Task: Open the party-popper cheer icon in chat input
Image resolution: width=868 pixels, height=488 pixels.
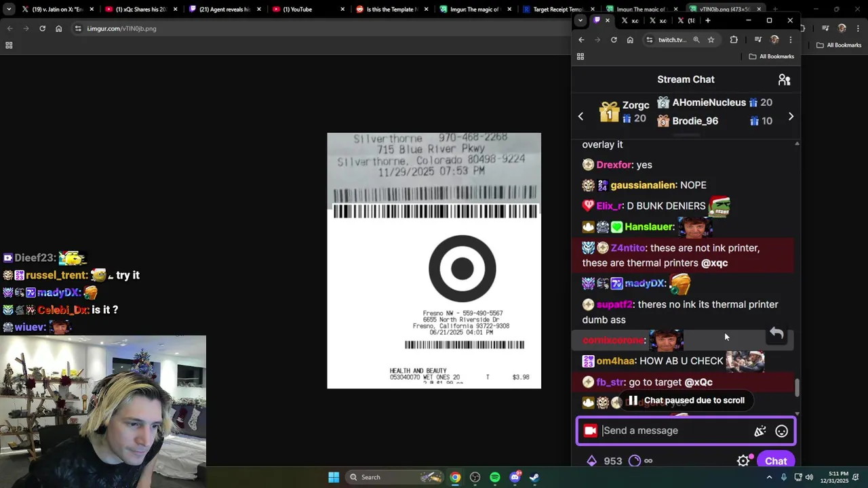Action: (759, 431)
